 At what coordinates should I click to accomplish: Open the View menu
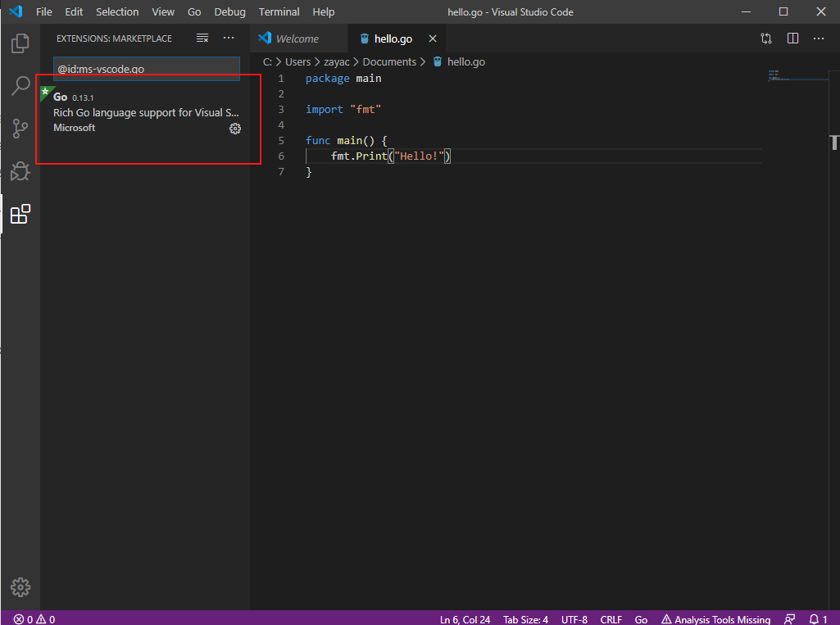163,11
